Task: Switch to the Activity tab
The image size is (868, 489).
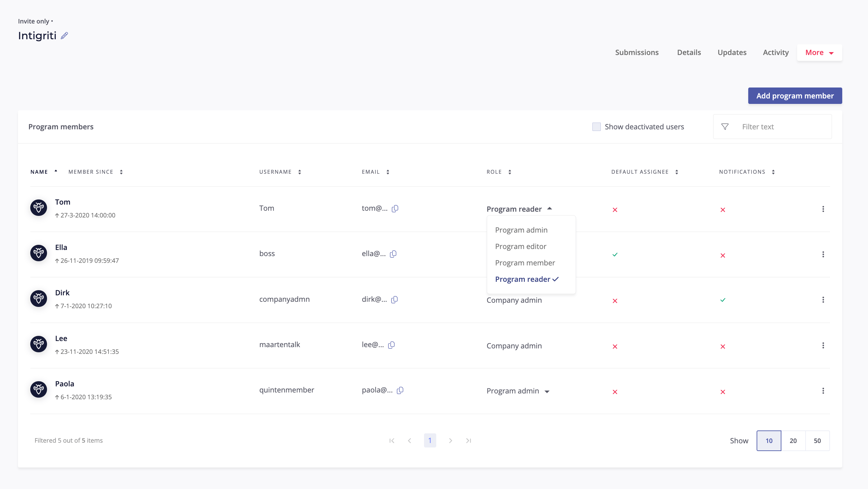Action: 776,52
